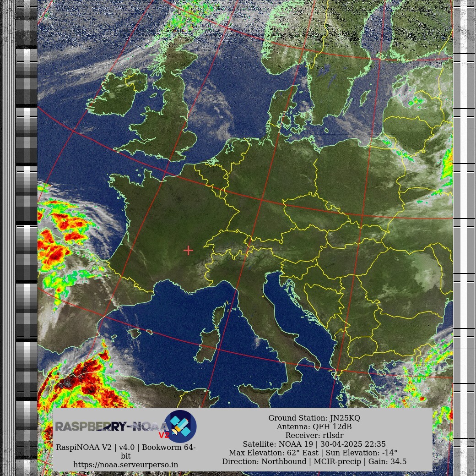Click the red cross ground station marker
This screenshot has width=476, height=476.
coord(188,251)
